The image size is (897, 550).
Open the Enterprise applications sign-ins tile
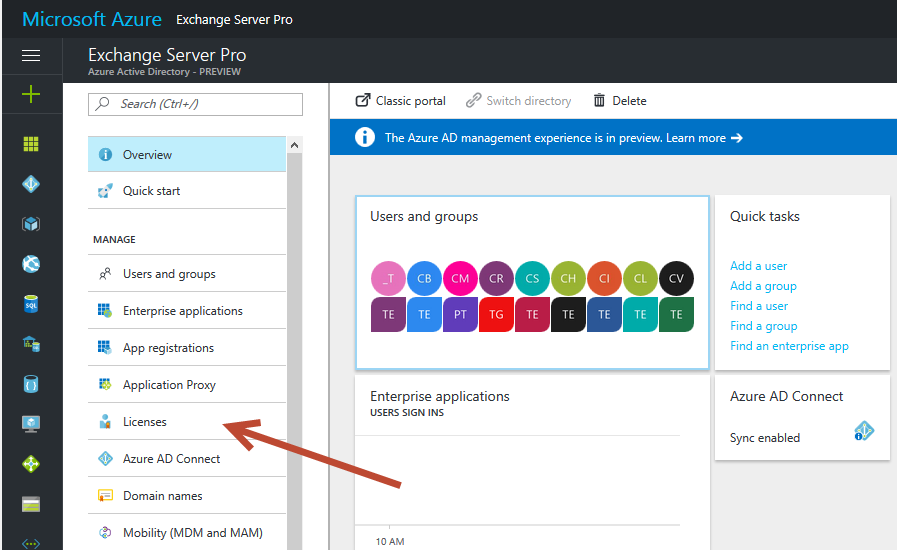(532, 462)
